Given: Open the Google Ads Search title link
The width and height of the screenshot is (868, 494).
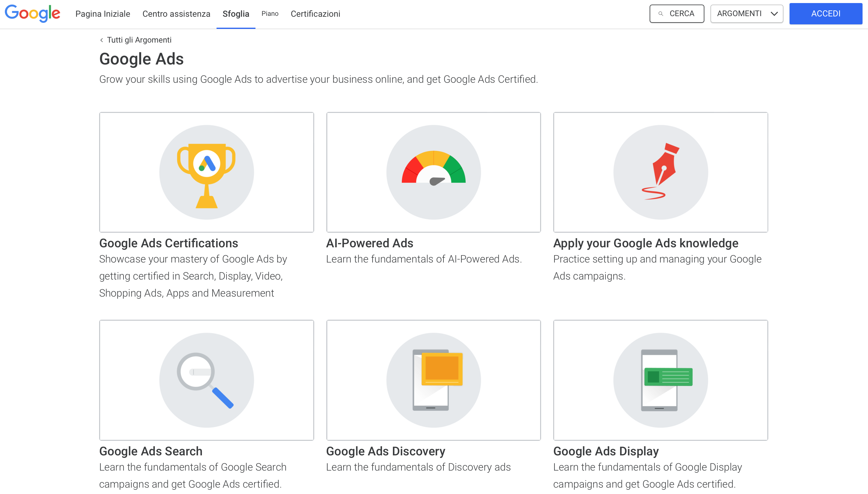Looking at the screenshot, I should pos(151,451).
